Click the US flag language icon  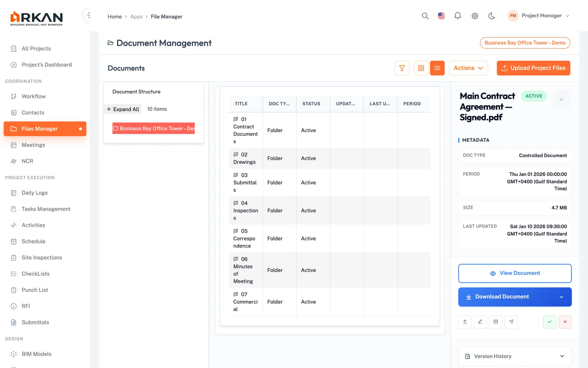click(441, 16)
